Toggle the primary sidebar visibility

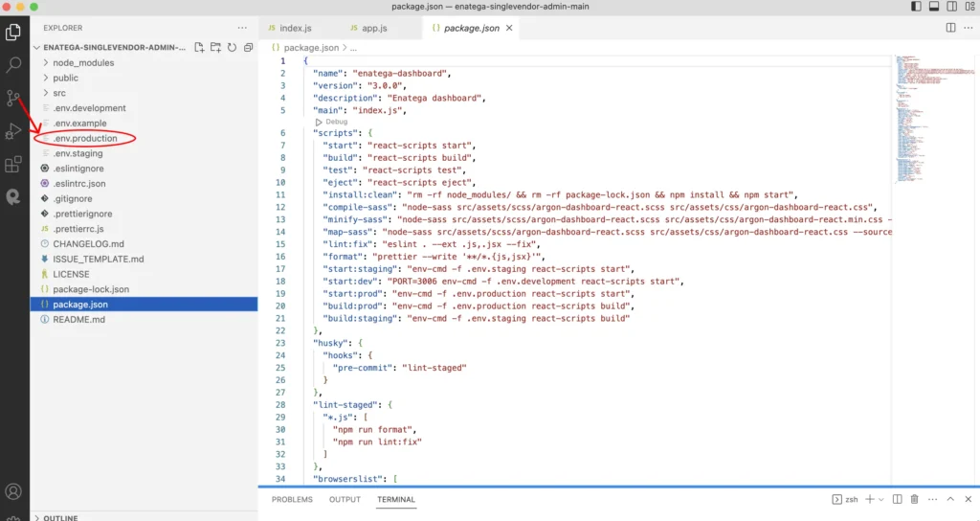point(916,7)
